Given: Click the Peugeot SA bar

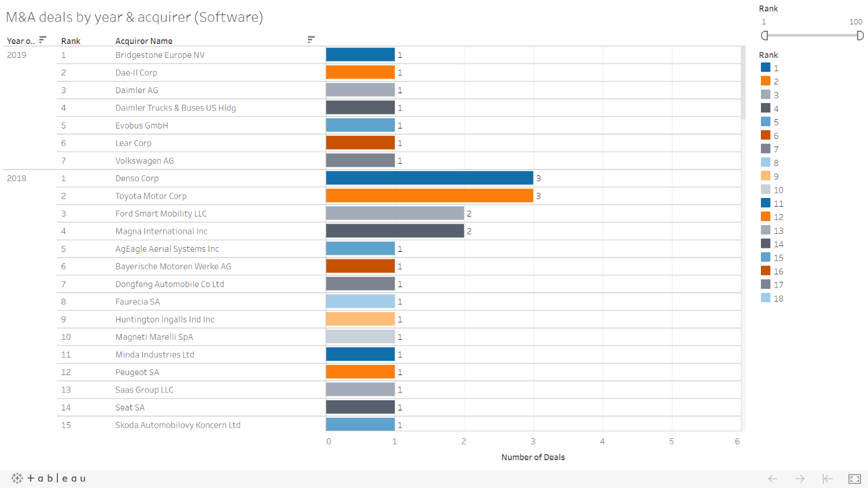Looking at the screenshot, I should click(x=361, y=372).
